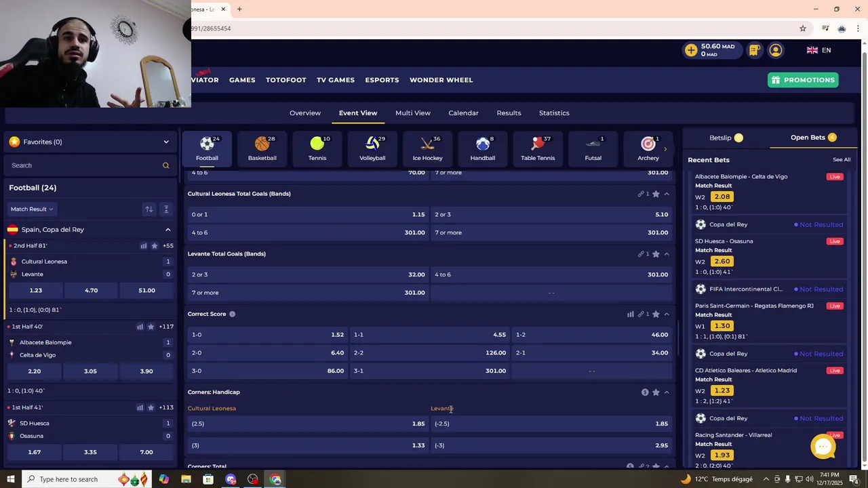Open statistics icon for Albacete Balompie match
868x488 pixels.
(x=140, y=327)
